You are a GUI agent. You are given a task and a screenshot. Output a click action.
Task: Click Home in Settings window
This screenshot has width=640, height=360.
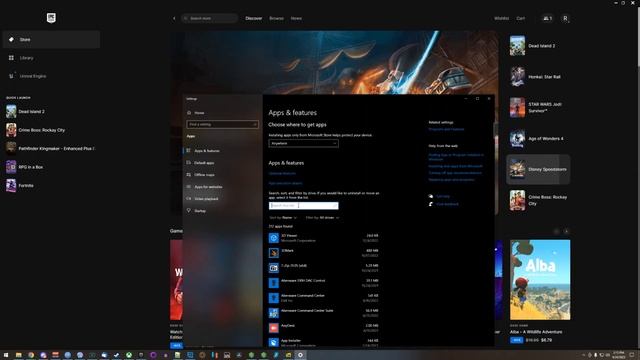(x=199, y=113)
